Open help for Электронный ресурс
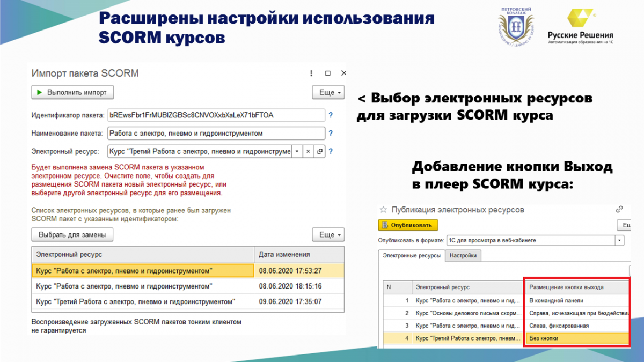This screenshot has height=362, width=644. pyautogui.click(x=331, y=151)
